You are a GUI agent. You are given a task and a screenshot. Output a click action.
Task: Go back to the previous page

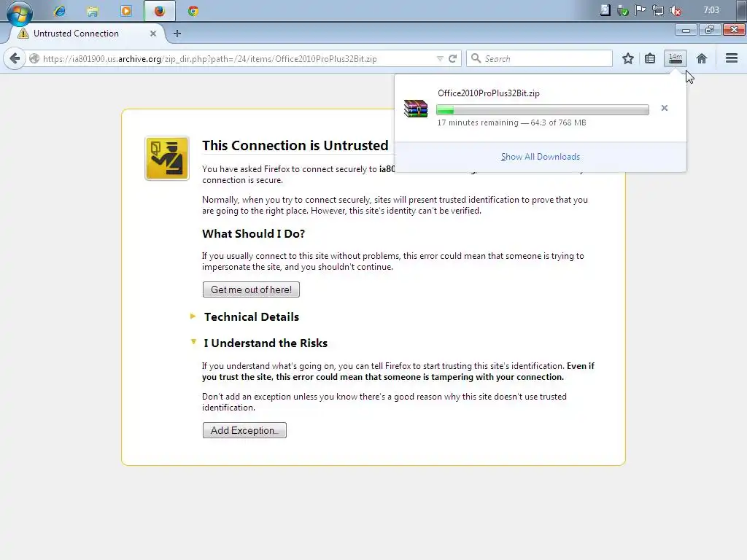coord(15,58)
